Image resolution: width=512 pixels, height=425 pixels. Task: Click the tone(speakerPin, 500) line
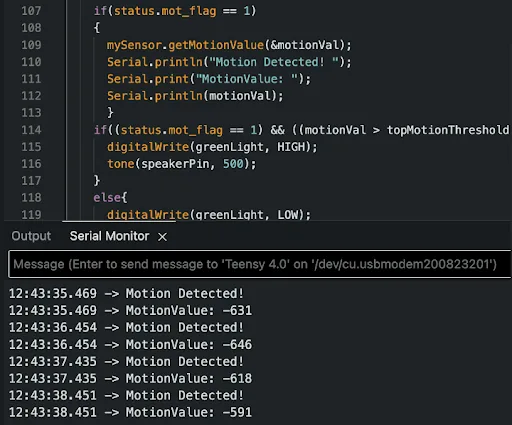(x=181, y=164)
